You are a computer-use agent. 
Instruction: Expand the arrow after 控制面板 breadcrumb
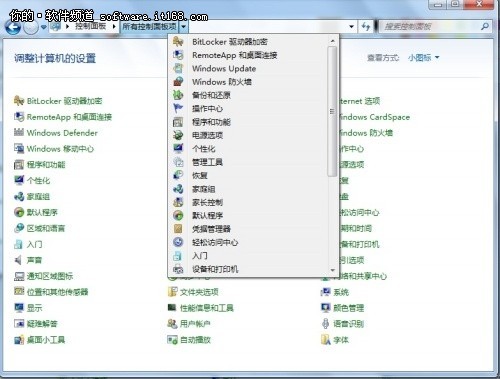114,26
